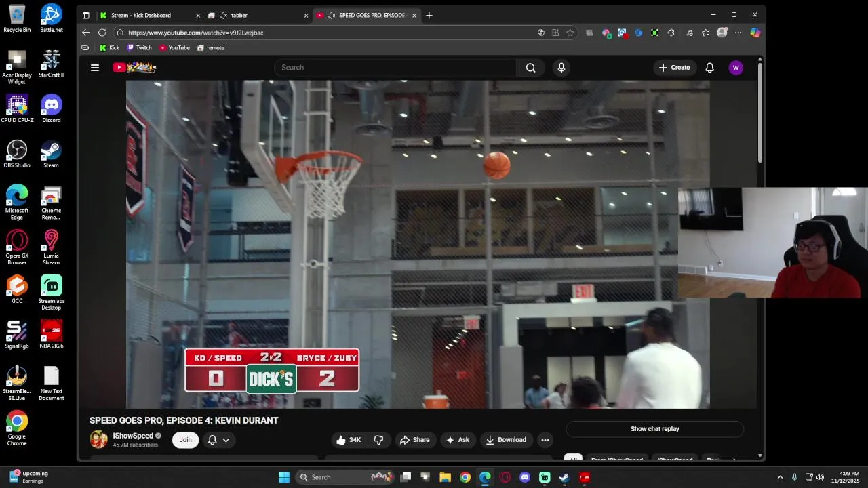The image size is (868, 488).
Task: Open a new browser tab
Action: pyautogui.click(x=429, y=15)
